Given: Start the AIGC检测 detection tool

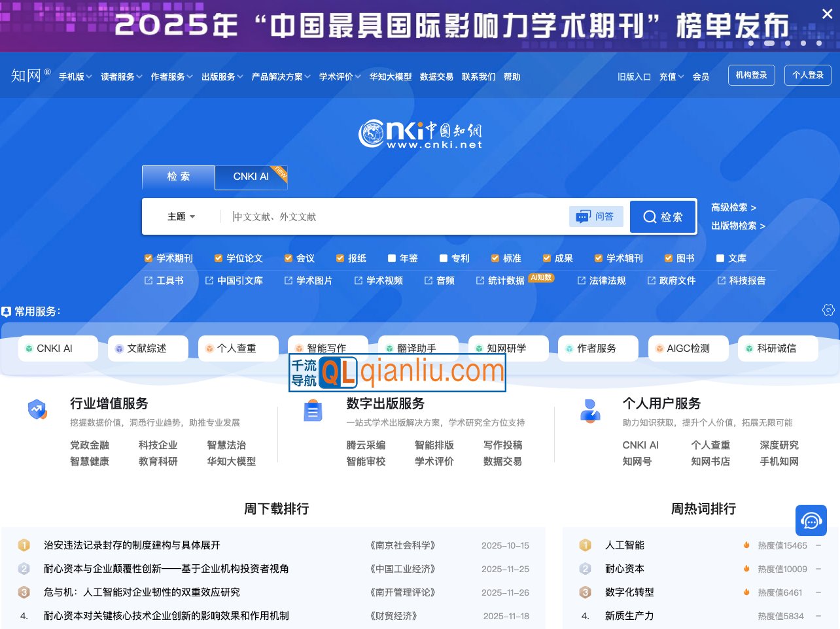Looking at the screenshot, I should [688, 348].
